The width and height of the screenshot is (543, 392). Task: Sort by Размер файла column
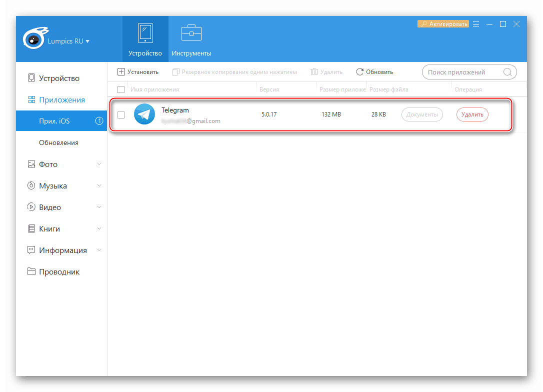pos(389,89)
